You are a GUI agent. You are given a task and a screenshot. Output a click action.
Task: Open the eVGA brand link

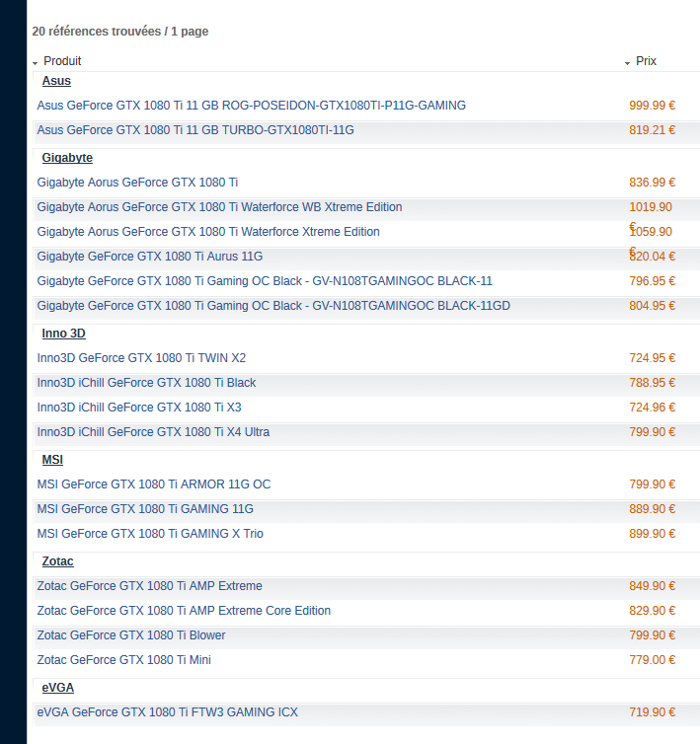(58, 688)
